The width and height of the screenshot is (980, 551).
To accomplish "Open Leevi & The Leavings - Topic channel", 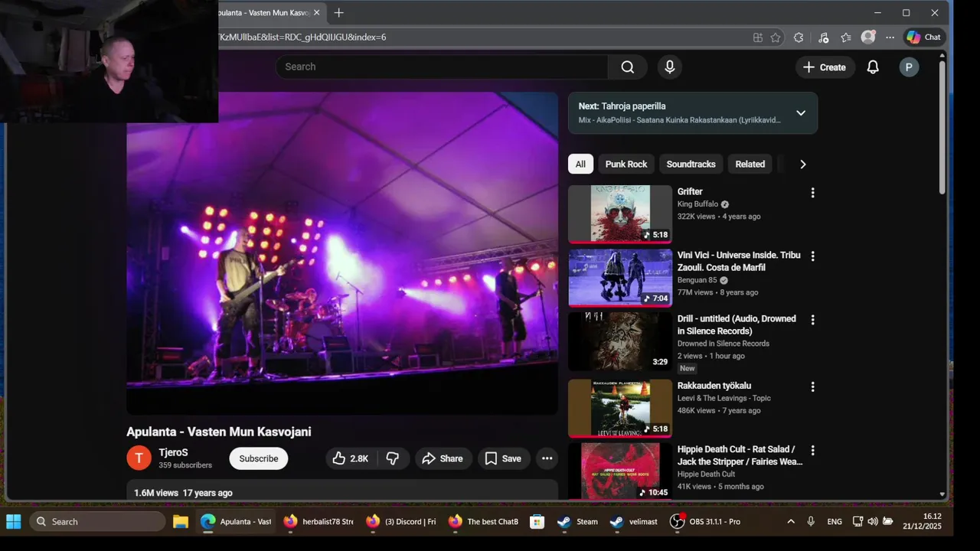I will pyautogui.click(x=724, y=398).
